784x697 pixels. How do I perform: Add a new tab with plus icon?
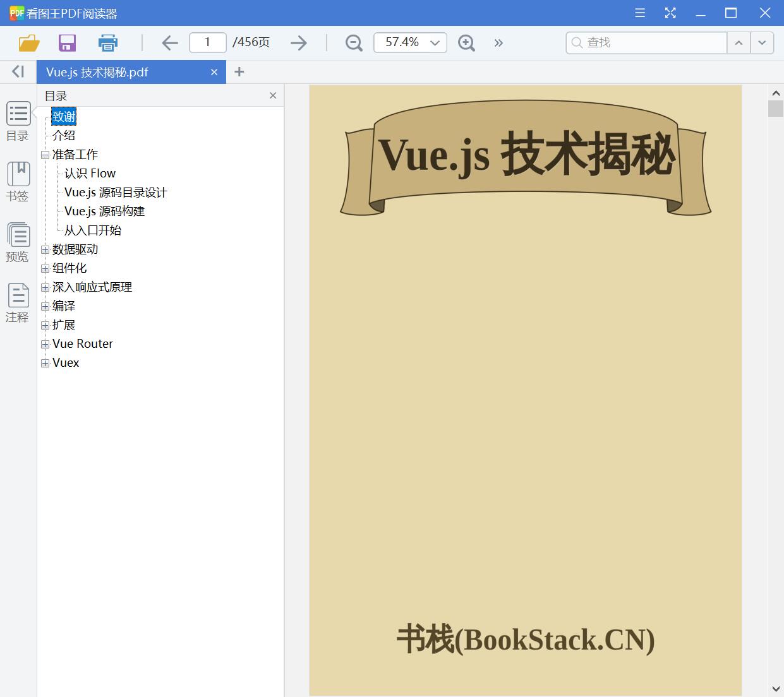pyautogui.click(x=239, y=72)
